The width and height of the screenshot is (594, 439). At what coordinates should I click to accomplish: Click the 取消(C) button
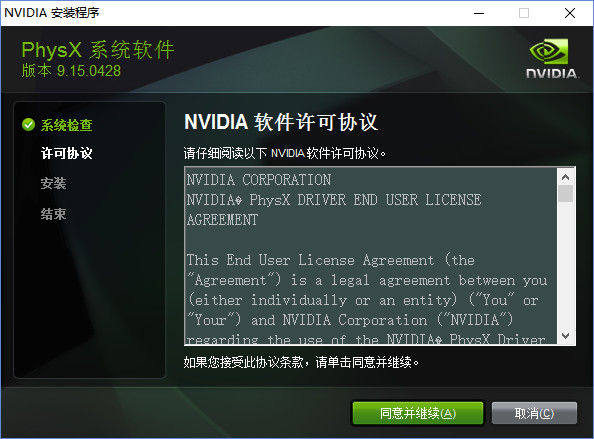click(x=534, y=413)
